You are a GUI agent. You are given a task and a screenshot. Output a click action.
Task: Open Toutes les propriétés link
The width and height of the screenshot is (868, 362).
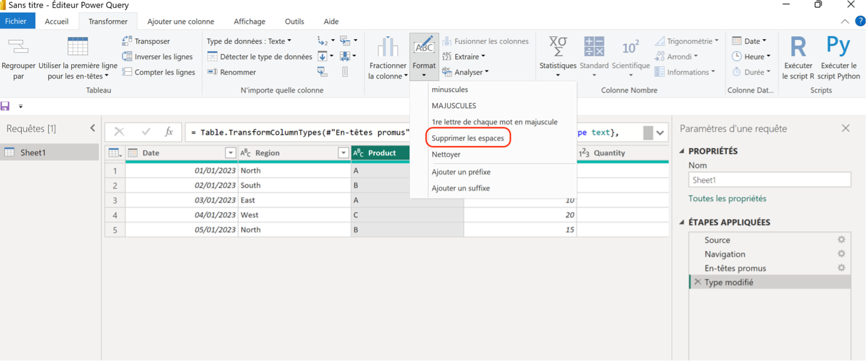(727, 198)
